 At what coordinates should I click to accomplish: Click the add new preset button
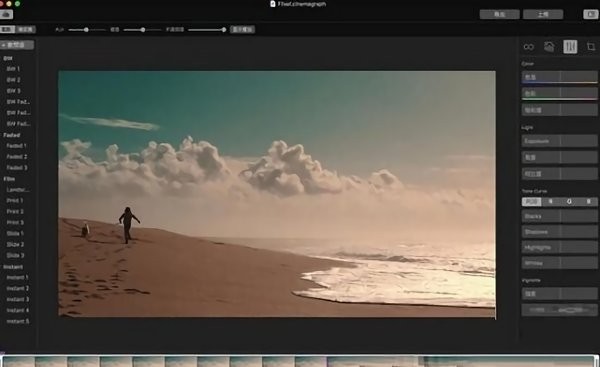pos(17,45)
